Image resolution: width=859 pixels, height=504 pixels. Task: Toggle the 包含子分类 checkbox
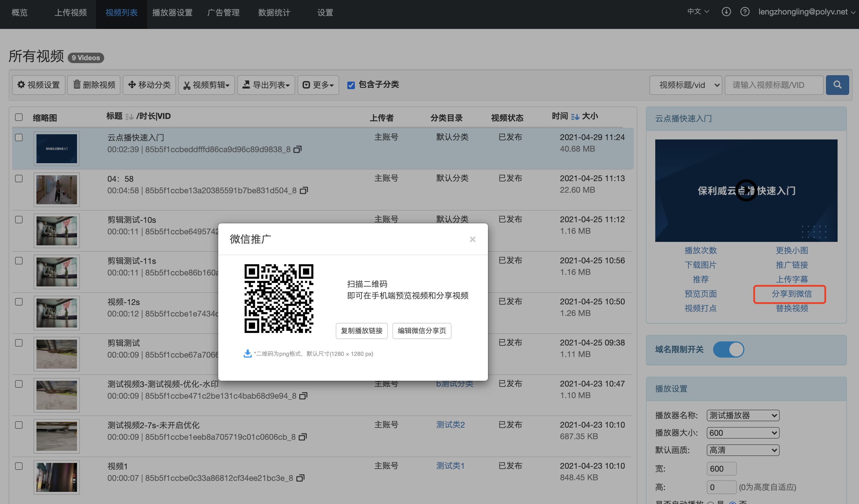click(351, 85)
